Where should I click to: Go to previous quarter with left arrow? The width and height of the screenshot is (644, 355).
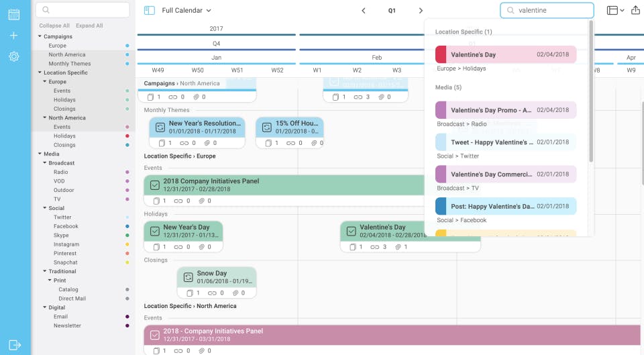tap(363, 11)
